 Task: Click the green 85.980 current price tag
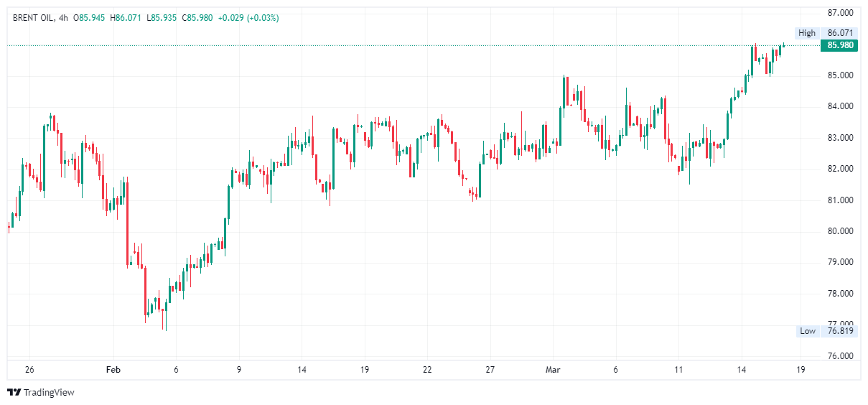pos(839,45)
